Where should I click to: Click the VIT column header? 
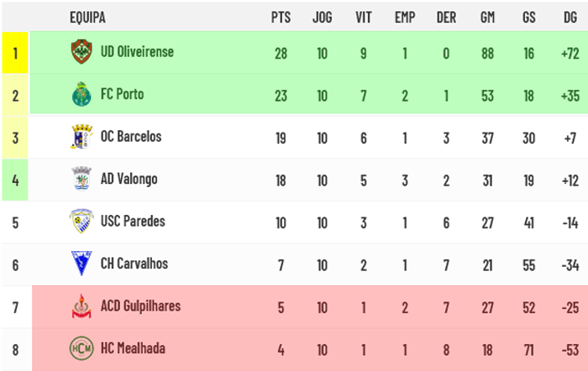(364, 18)
